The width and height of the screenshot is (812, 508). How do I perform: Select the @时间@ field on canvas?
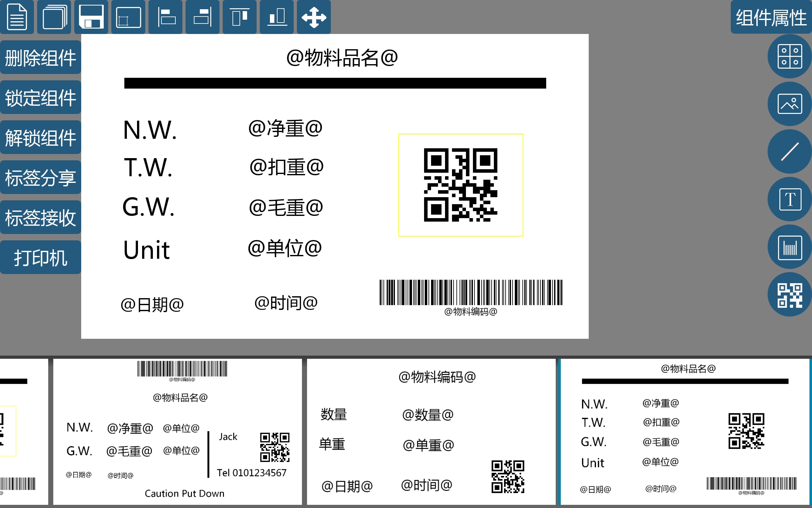tap(286, 303)
